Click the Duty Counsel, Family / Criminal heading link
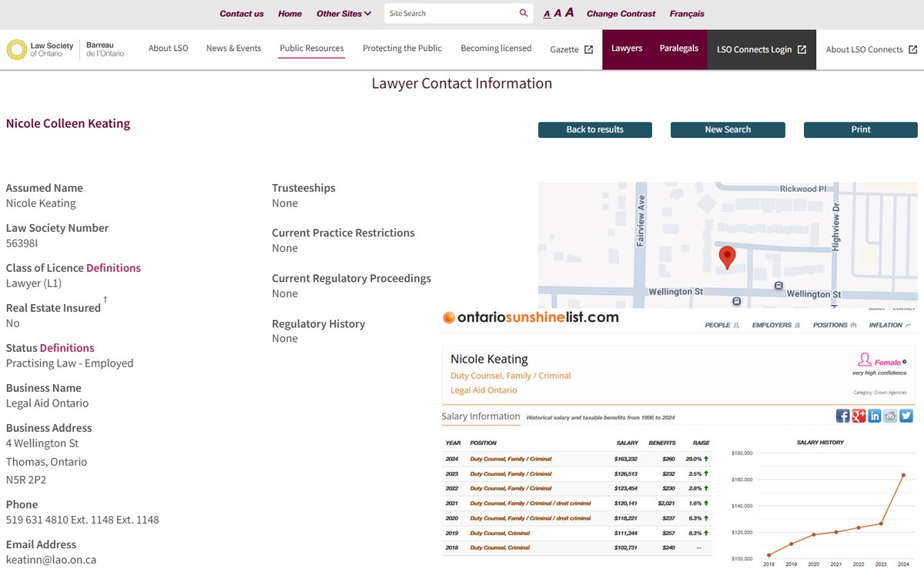Screen dimensions: 924x569 click(511, 376)
